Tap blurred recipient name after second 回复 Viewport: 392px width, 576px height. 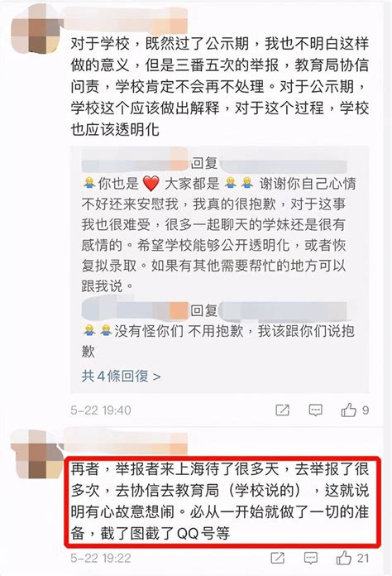pos(283,311)
